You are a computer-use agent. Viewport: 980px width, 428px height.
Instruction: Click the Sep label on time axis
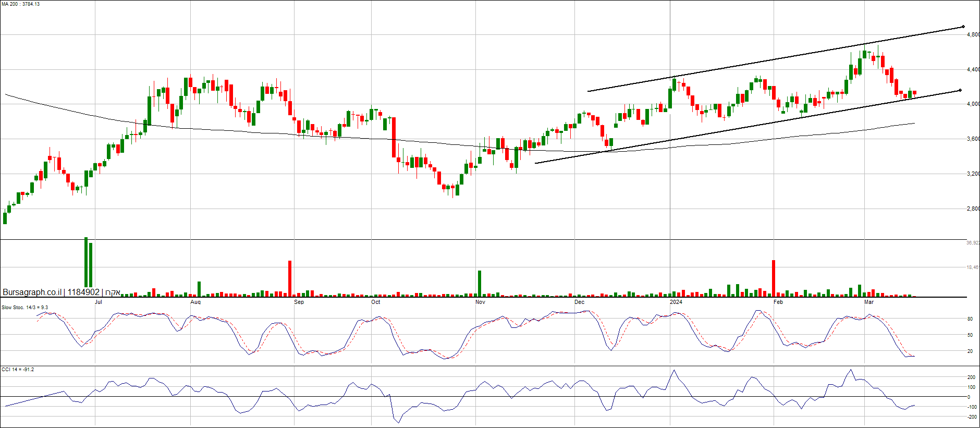tap(299, 302)
